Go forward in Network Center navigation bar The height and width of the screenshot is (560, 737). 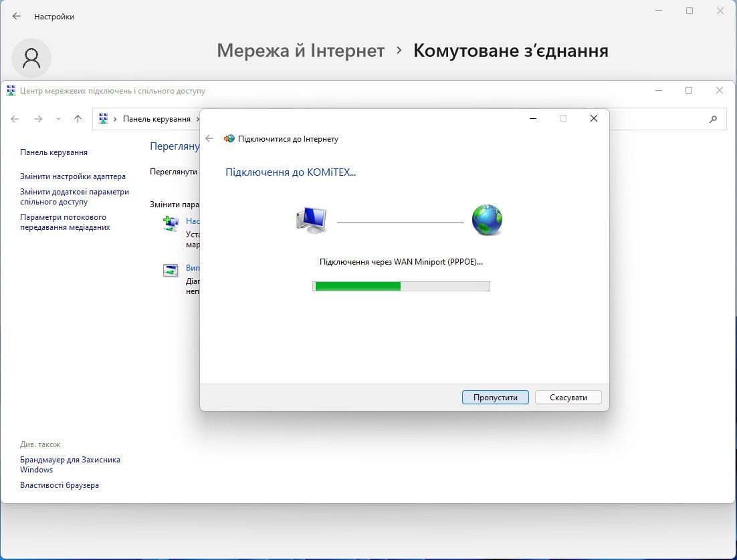(x=38, y=119)
